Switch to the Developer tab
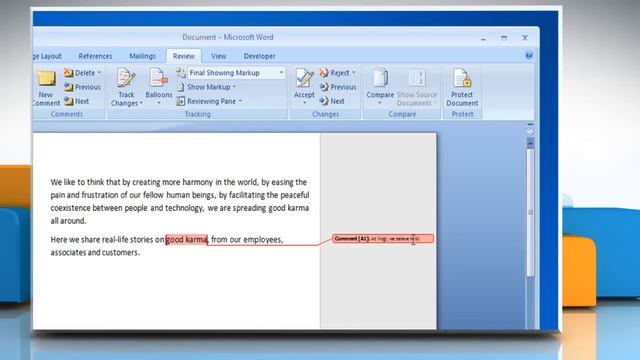 pyautogui.click(x=260, y=56)
